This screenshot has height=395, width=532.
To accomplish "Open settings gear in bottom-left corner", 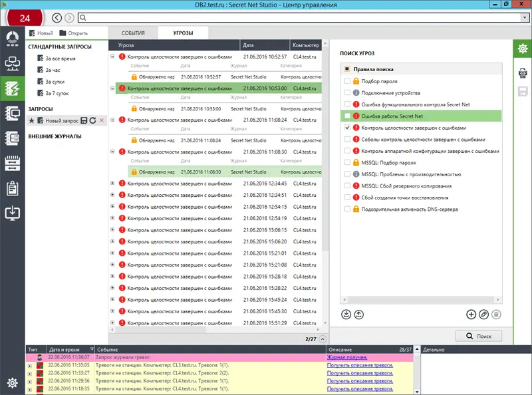I will 11,382.
